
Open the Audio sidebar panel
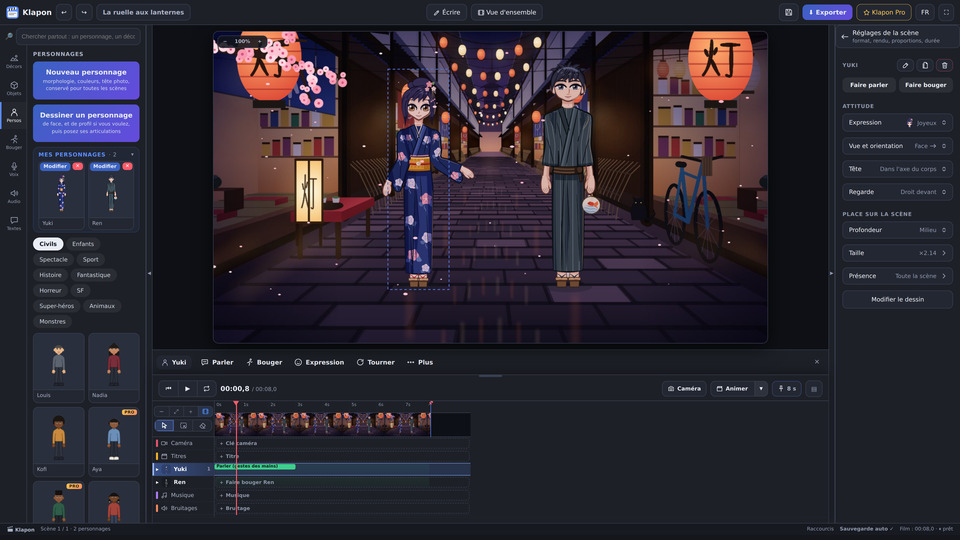[x=13, y=196]
